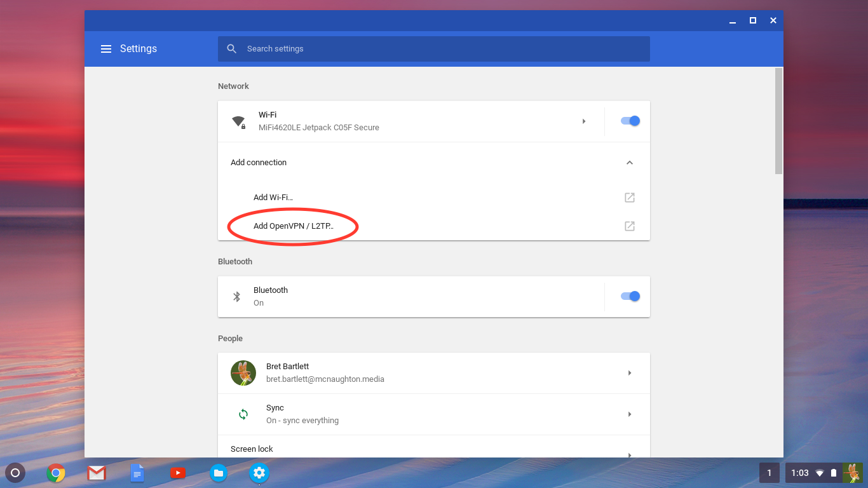Click the settings page vertical scrollbar
The height and width of the screenshot is (488, 868).
tap(778, 121)
